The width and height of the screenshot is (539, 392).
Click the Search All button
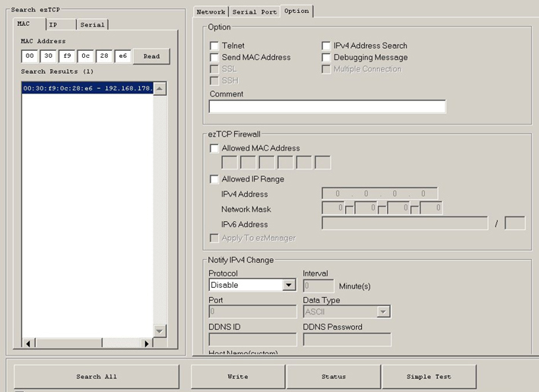click(x=97, y=377)
